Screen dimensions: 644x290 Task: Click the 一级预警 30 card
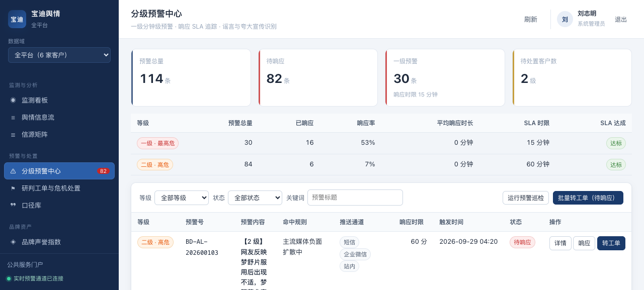point(445,77)
